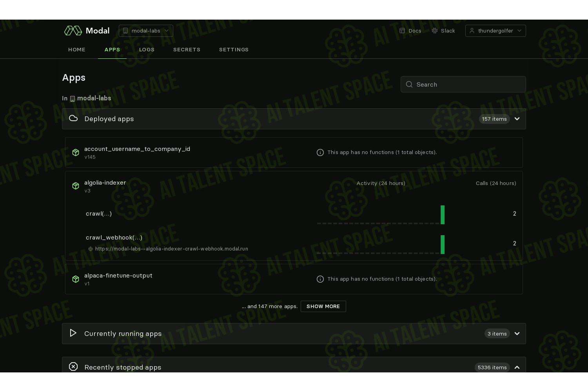
Task: Click the green activity bar for crawl
Action: [x=443, y=215]
